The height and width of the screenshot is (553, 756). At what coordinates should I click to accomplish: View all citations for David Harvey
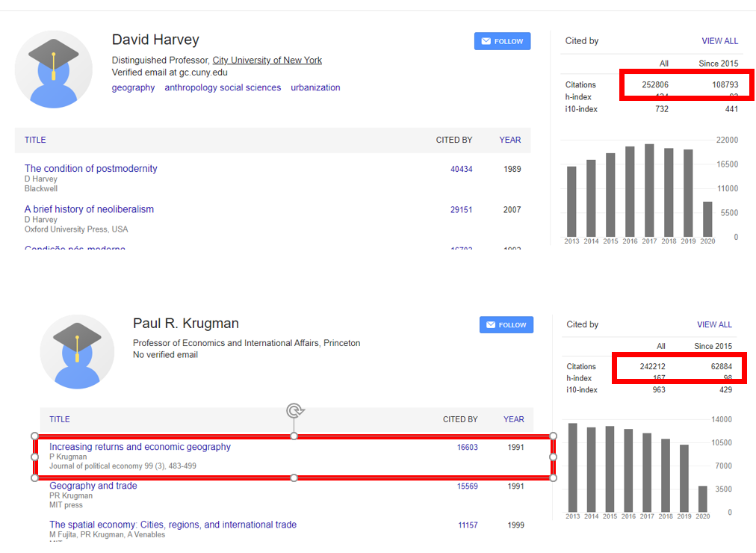(720, 41)
